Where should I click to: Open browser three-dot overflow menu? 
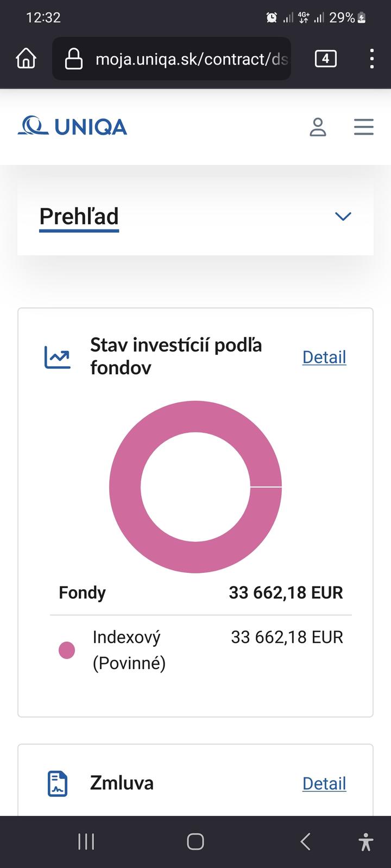[371, 59]
